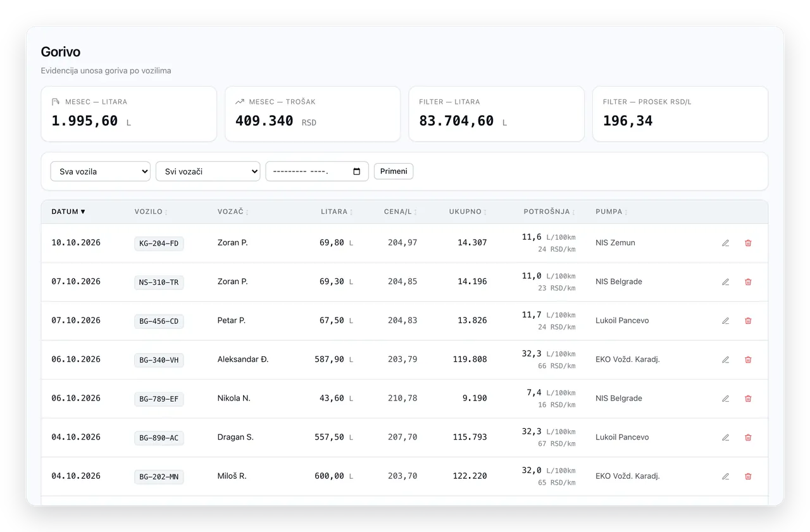
Task: Click pump name NIS Zemun
Action: pyautogui.click(x=615, y=243)
